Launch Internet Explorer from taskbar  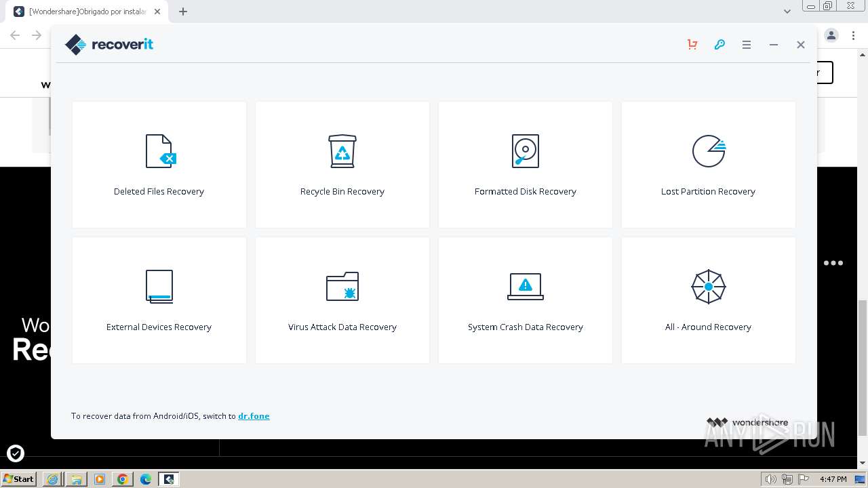point(53,479)
